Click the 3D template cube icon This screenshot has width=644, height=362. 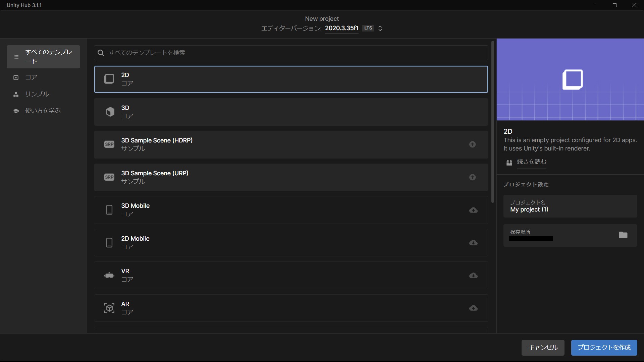110,112
